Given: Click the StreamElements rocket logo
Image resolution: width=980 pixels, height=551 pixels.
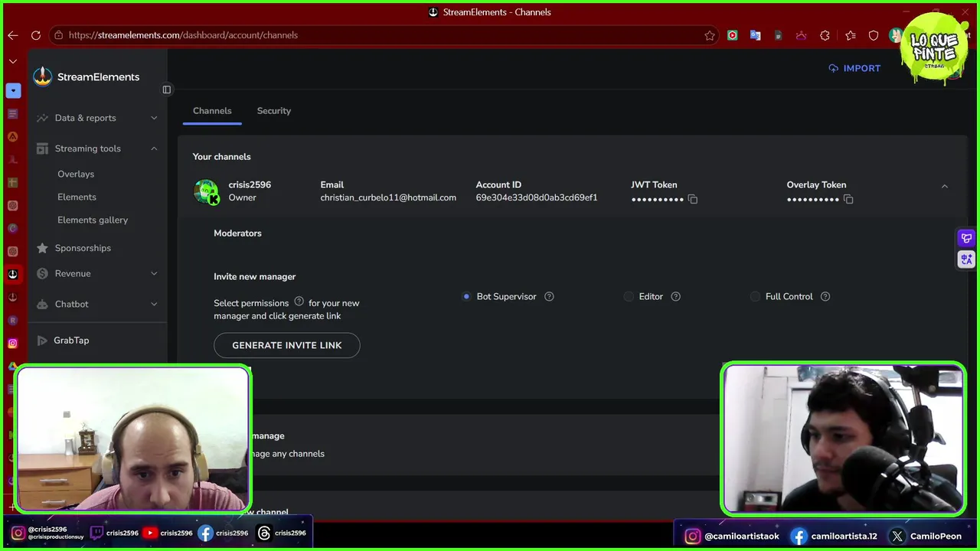Looking at the screenshot, I should click(43, 77).
